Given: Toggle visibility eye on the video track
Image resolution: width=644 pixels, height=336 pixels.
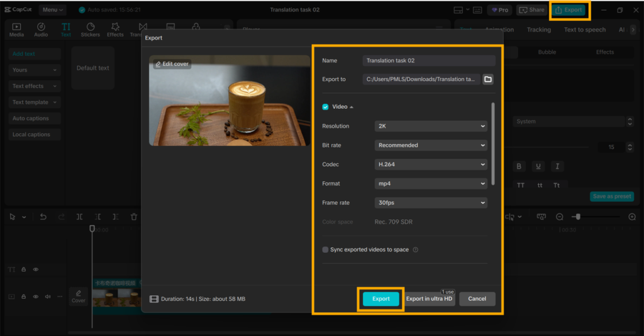Looking at the screenshot, I should pyautogui.click(x=36, y=296).
